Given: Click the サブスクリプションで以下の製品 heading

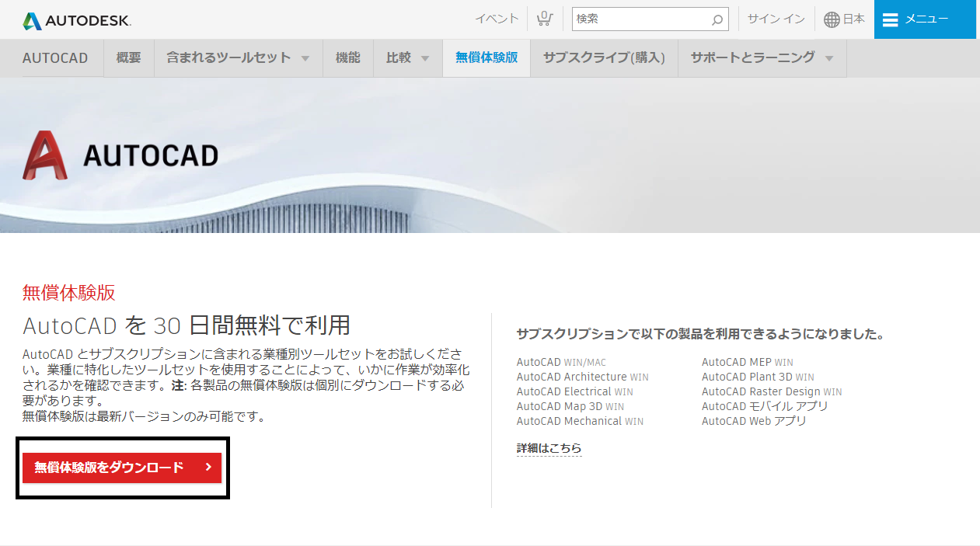Looking at the screenshot, I should [x=700, y=334].
